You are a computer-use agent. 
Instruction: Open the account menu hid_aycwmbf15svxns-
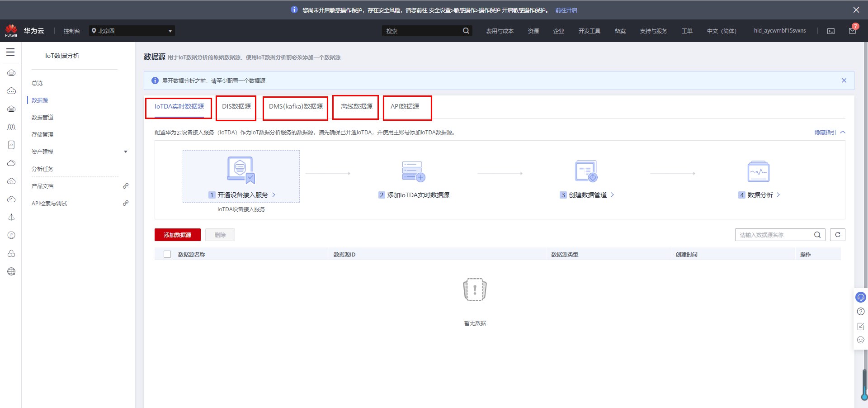[x=781, y=31]
